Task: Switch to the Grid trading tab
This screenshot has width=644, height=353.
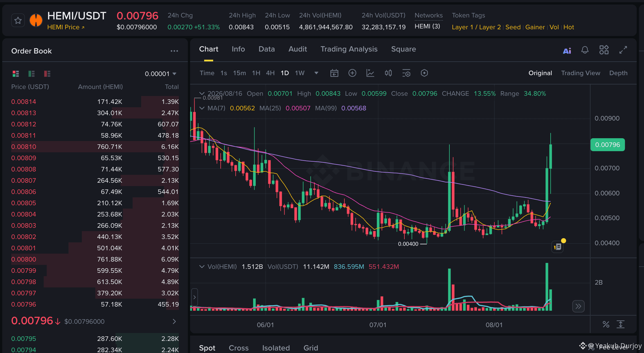Action: [x=311, y=348]
